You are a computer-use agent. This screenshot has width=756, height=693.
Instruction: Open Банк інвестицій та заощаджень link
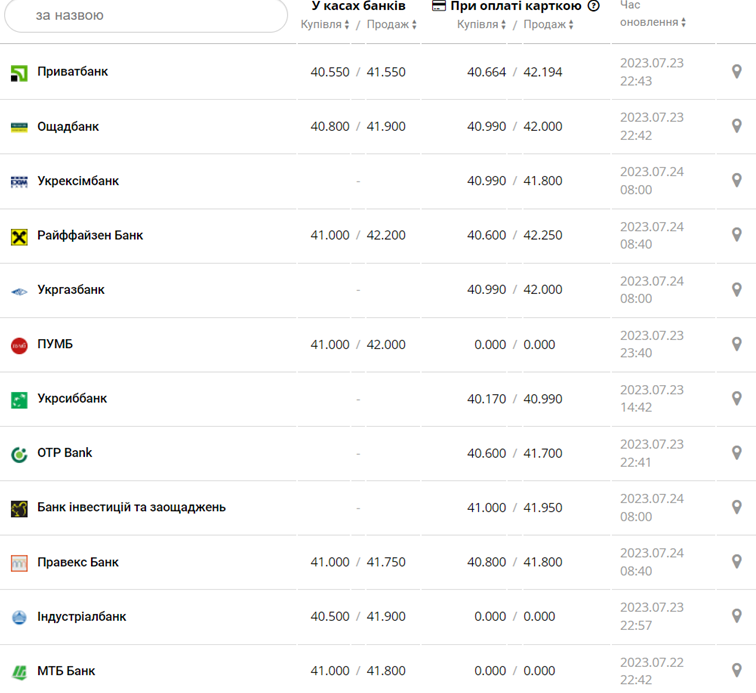coord(131,507)
